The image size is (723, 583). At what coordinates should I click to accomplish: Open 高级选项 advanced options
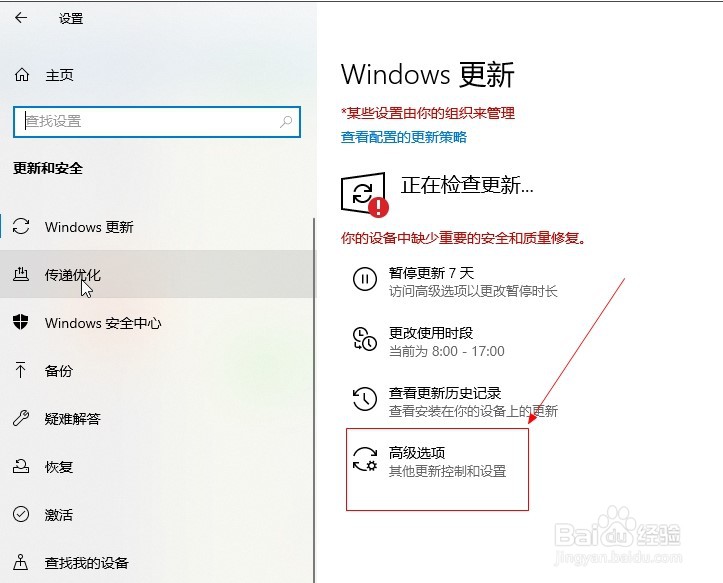437,469
